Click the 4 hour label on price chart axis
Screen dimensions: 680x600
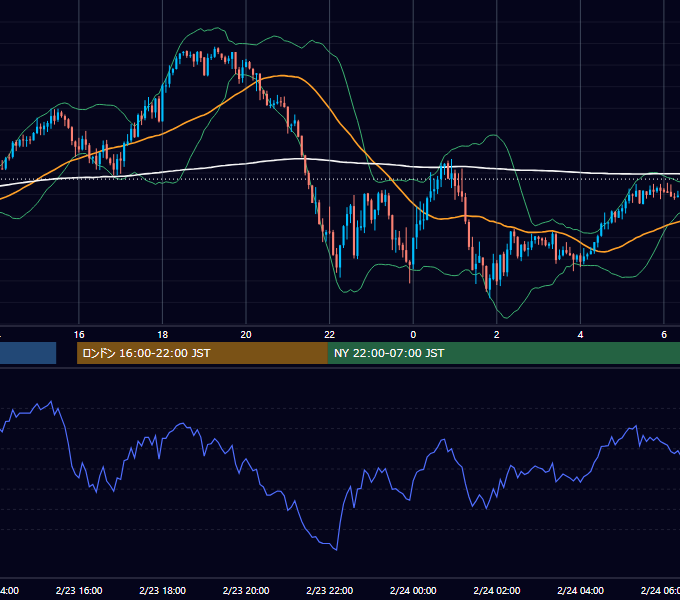[580, 335]
